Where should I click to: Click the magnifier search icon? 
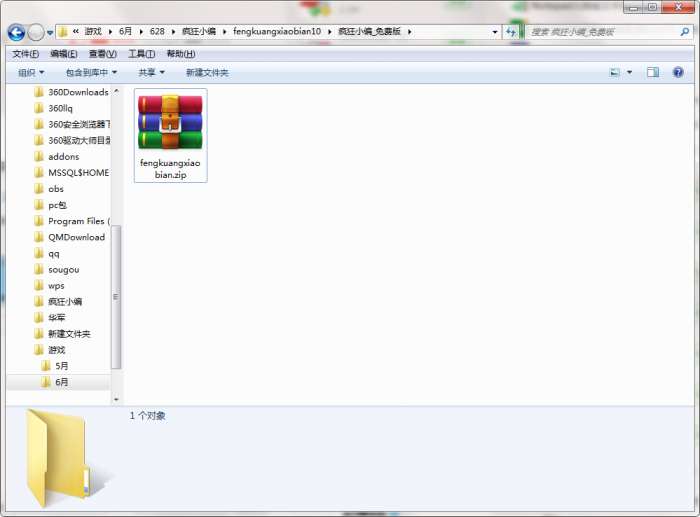(685, 32)
